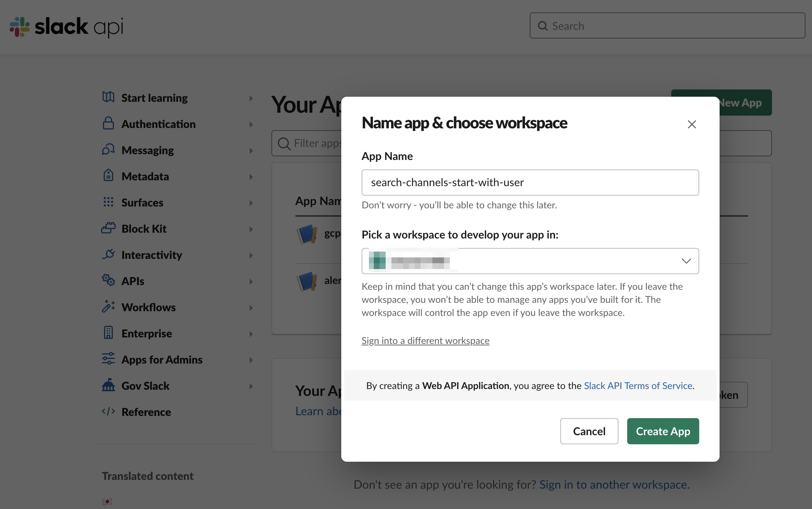Click the APIs gears icon
This screenshot has width=812, height=509.
tap(108, 280)
